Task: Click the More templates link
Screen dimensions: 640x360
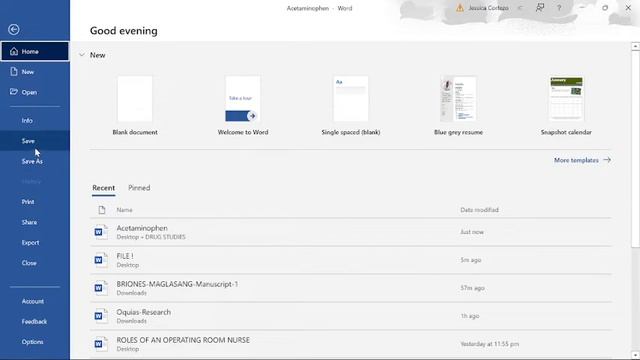Action: click(582, 160)
